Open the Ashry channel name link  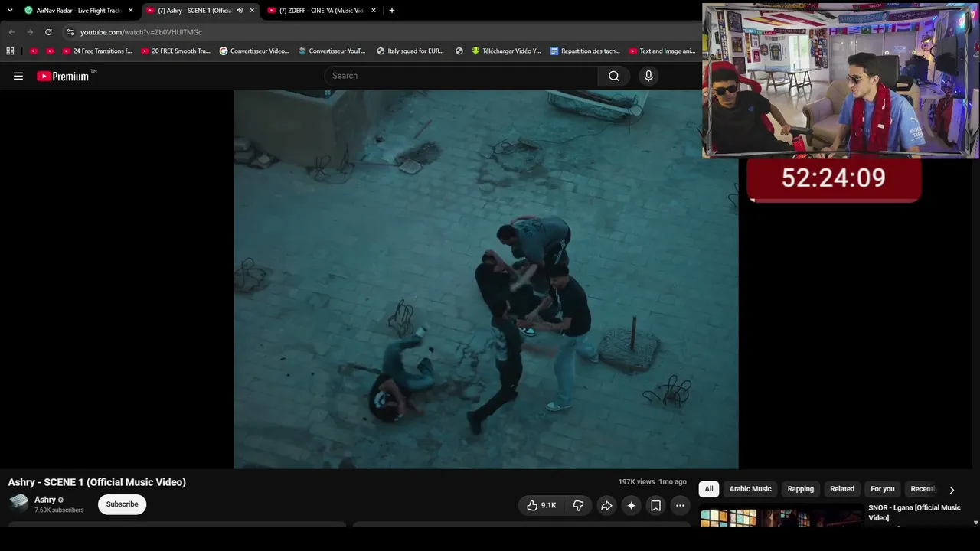[45, 500]
